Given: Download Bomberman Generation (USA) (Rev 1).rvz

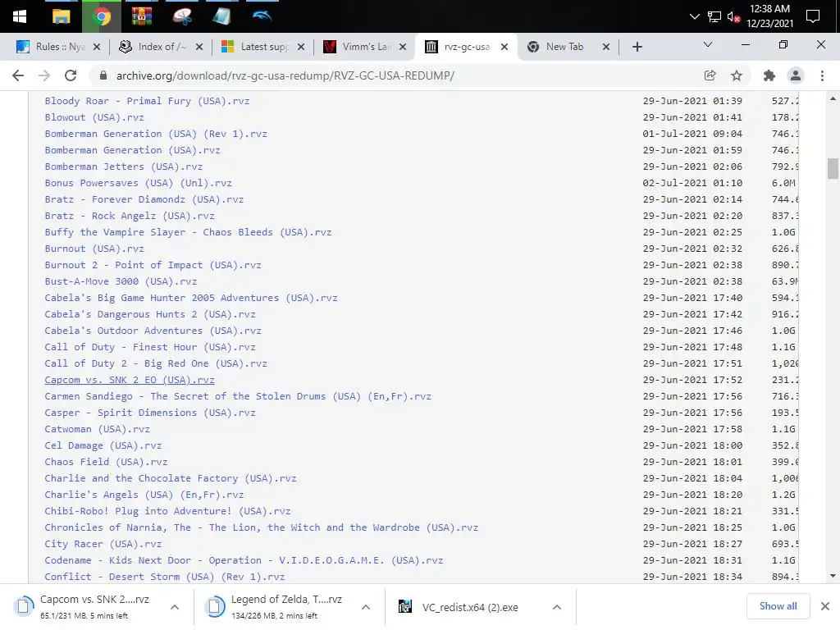Looking at the screenshot, I should tap(156, 134).
